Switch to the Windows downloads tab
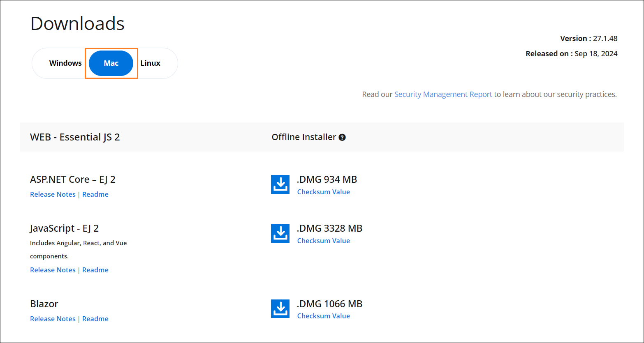 coord(65,63)
